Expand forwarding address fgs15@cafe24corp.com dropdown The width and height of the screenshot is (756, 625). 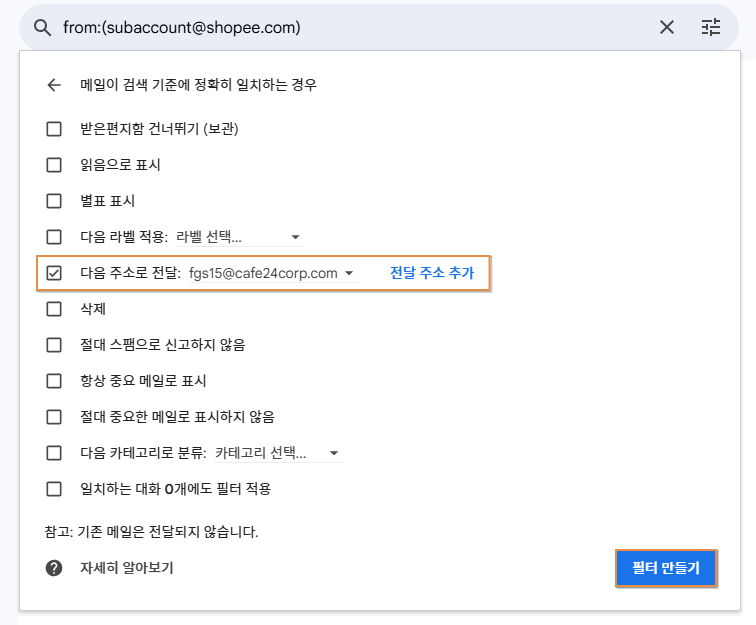[x=272, y=273]
